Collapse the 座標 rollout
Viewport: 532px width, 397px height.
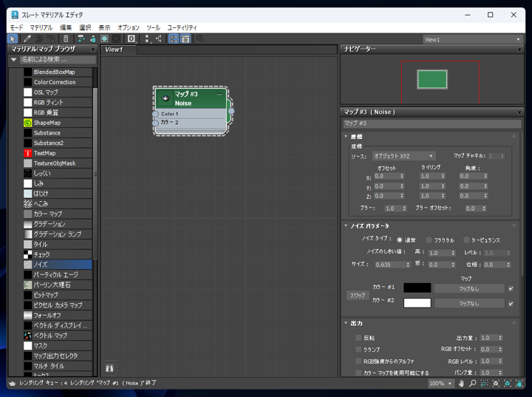(346, 137)
